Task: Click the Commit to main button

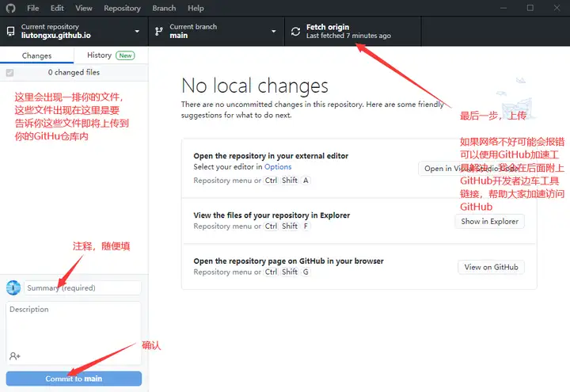Action: 74,379
